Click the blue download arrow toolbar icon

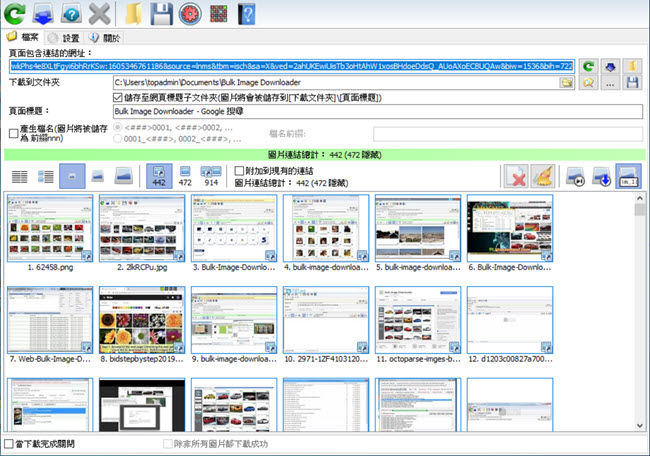coord(43,14)
